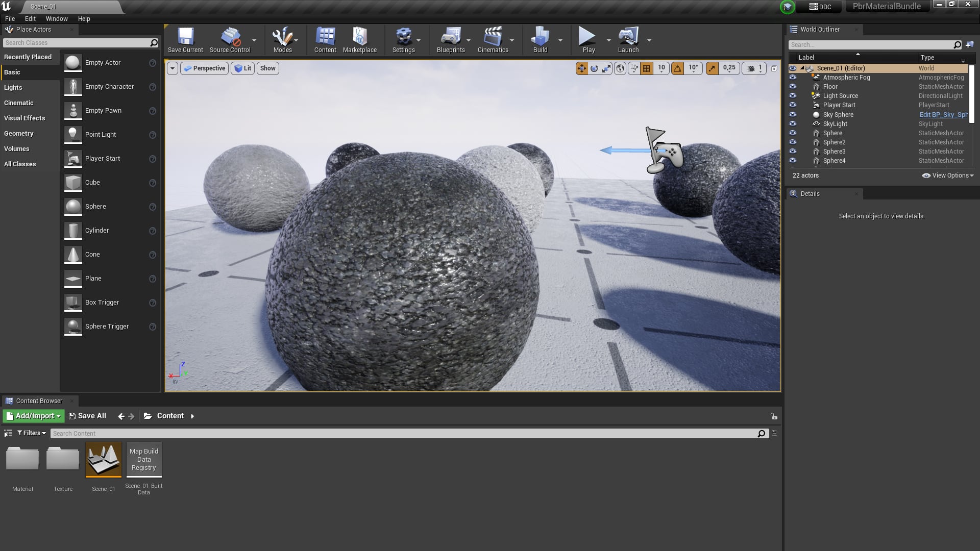Open the Perspective view mode dropdown
980x551 pixels.
click(204, 68)
